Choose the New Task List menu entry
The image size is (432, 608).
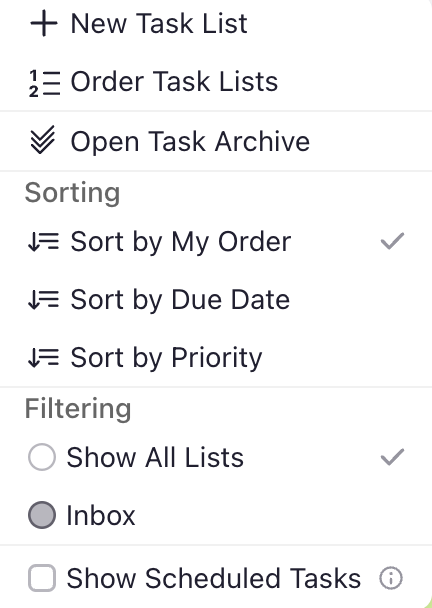pyautogui.click(x=216, y=24)
